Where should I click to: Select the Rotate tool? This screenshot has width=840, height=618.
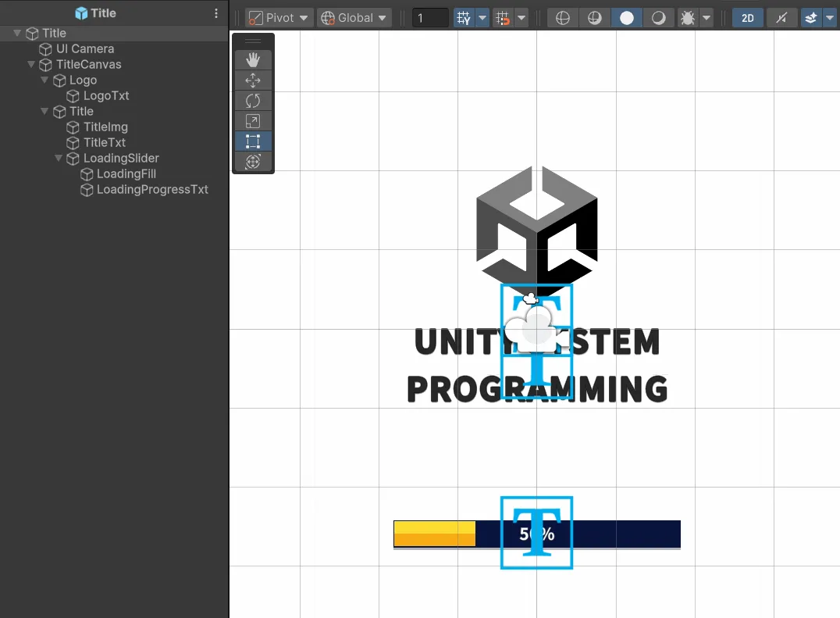253,101
